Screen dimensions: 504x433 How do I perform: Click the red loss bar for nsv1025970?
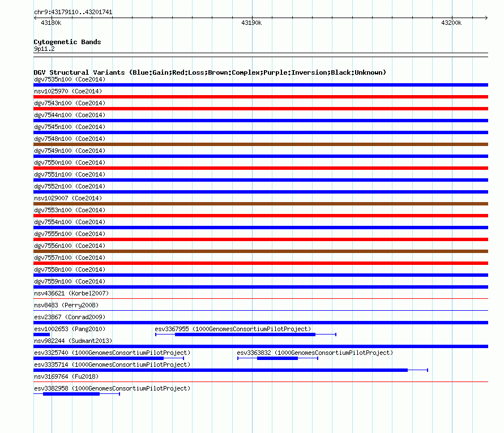(x=260, y=97)
